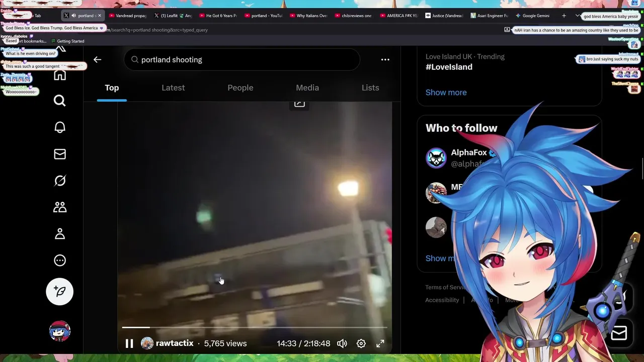Switch to Vandread propaganda browser tab
Image resolution: width=644 pixels, height=362 pixels.
click(x=127, y=16)
